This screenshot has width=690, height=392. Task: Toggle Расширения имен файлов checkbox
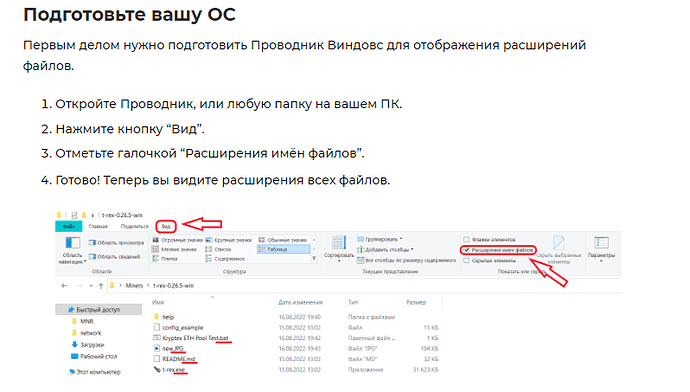(466, 250)
